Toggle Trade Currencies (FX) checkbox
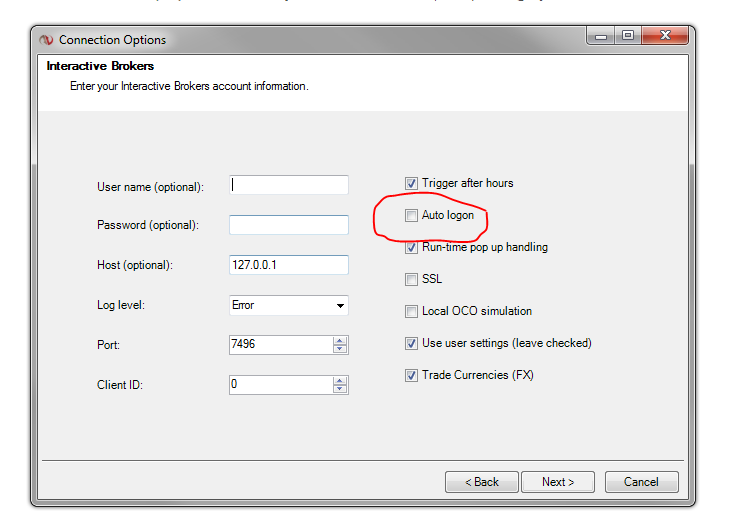Viewport: 736px width, 523px height. point(411,375)
